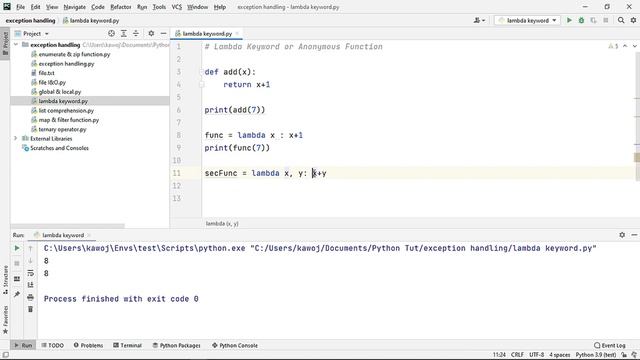This screenshot has height=360, width=640.
Task: Open the TODO tool window
Action: click(x=53, y=345)
